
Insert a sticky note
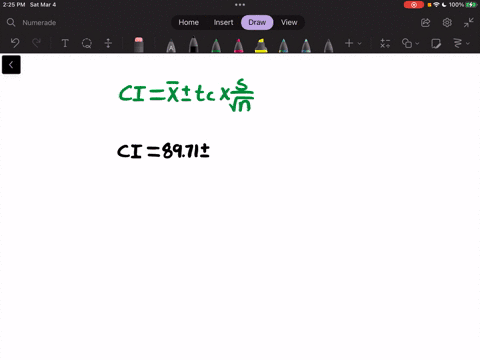pos(436,43)
